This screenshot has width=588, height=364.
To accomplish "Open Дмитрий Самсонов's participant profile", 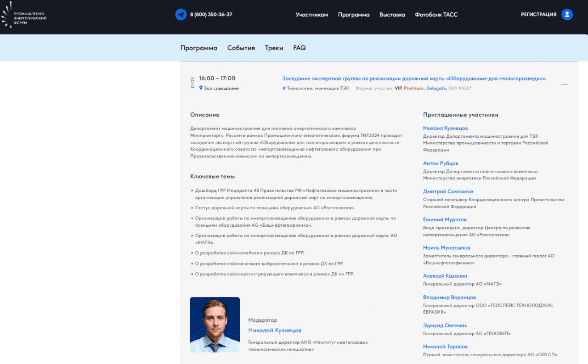I will coord(448,191).
